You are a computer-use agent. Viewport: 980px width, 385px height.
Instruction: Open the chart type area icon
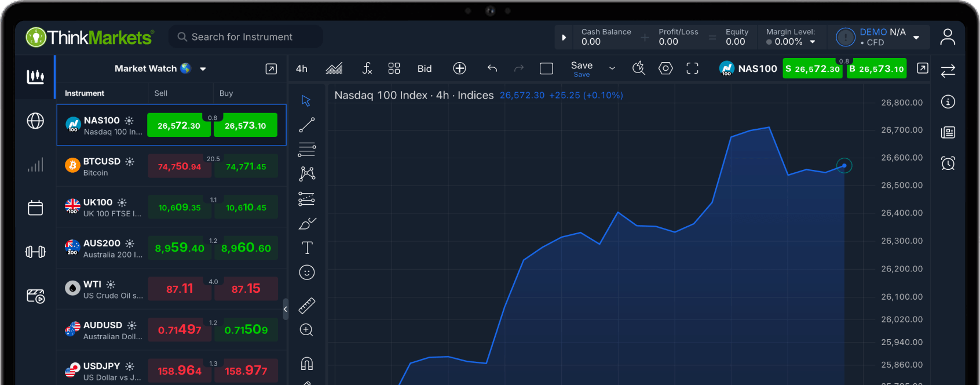point(334,68)
